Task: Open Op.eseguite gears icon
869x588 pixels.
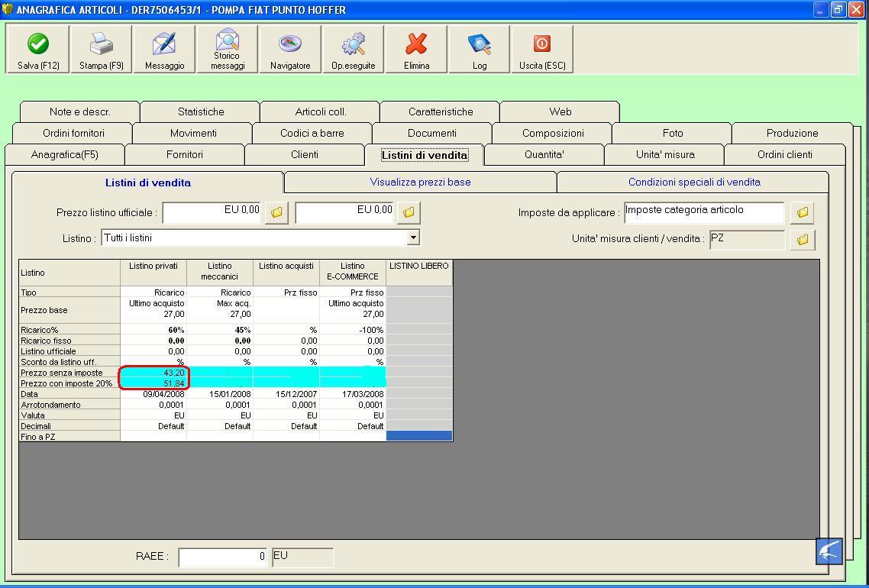Action: coord(353,50)
